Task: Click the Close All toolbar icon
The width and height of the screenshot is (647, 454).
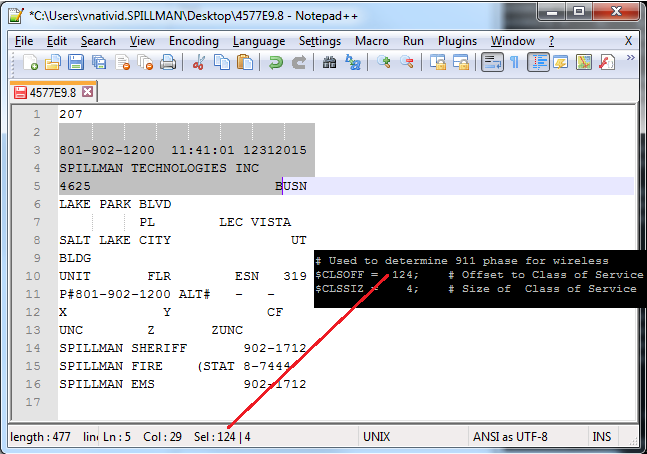Action: (x=145, y=63)
